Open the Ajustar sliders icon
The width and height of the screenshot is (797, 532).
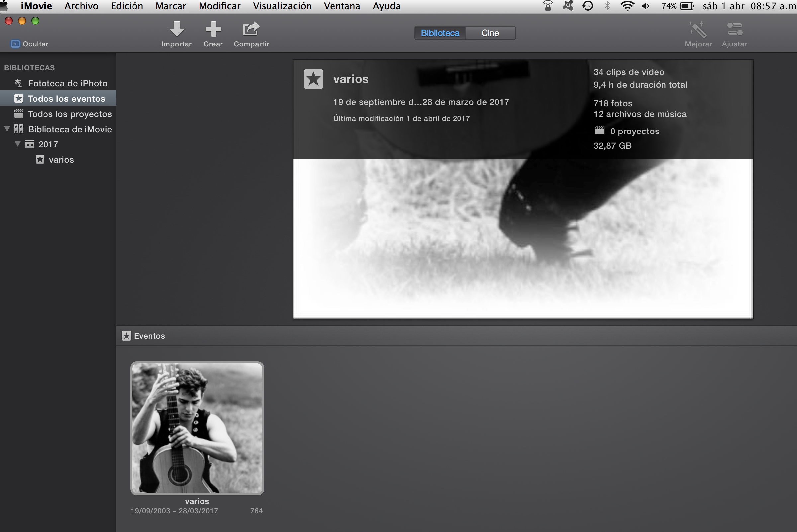[735, 29]
